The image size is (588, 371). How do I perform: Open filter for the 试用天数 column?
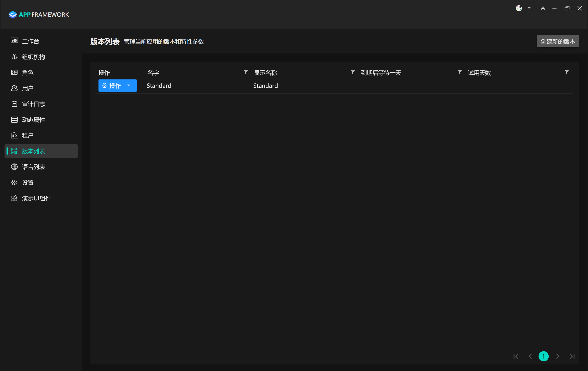[x=567, y=72]
